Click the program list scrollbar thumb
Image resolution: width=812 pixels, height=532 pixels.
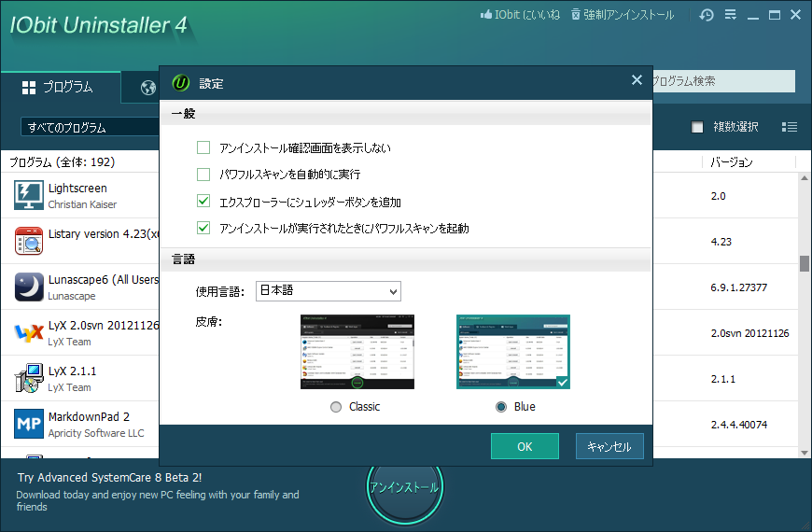pyautogui.click(x=804, y=263)
